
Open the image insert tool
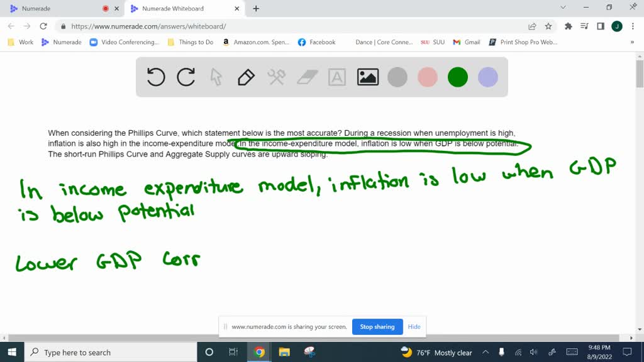click(x=367, y=77)
